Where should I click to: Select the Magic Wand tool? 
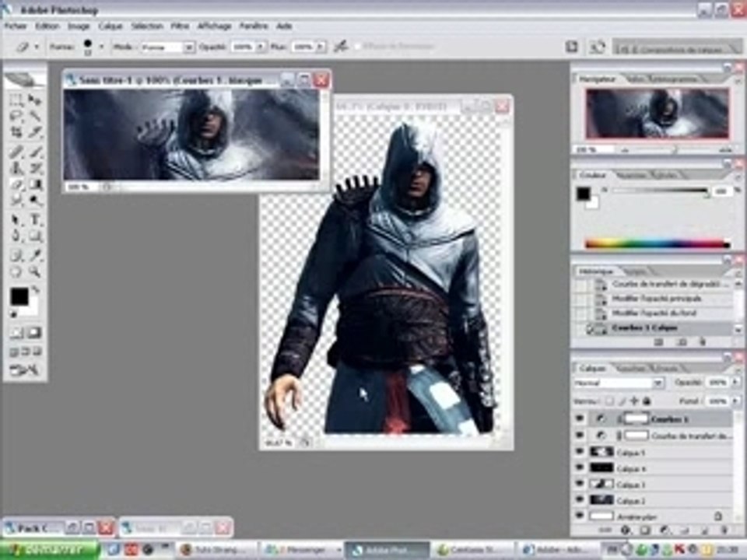tap(34, 116)
